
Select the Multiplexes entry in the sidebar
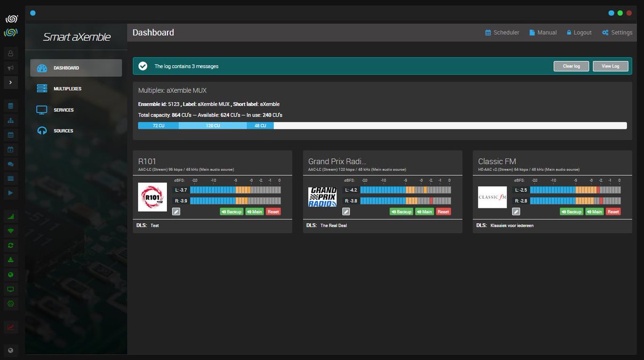pyautogui.click(x=75, y=88)
